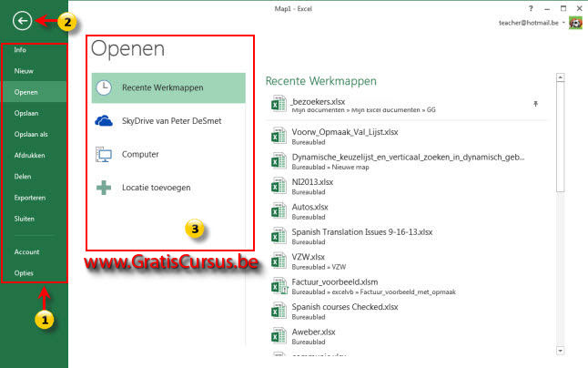
Task: Toggle the pin for _bezoekers.xlsx
Action: (535, 104)
